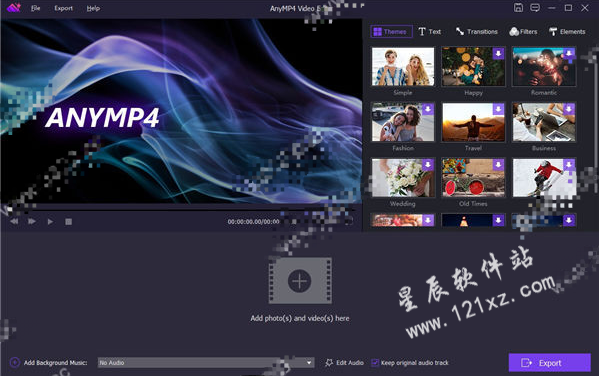Download the Business theme via its arrow icon
Screen dimensions: 599x376
pos(569,109)
